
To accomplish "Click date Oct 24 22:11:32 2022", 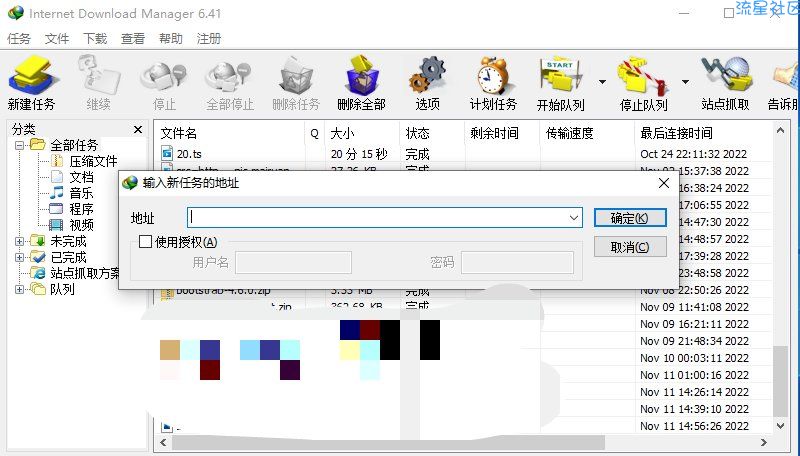I will click(x=693, y=154).
